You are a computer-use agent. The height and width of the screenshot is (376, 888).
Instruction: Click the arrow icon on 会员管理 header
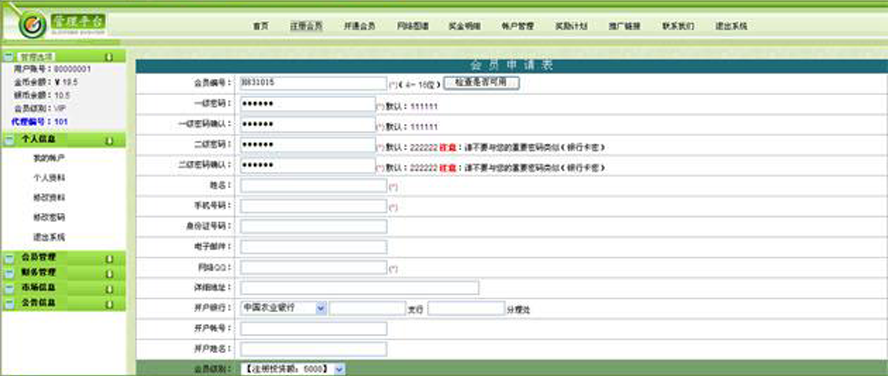[109, 259]
